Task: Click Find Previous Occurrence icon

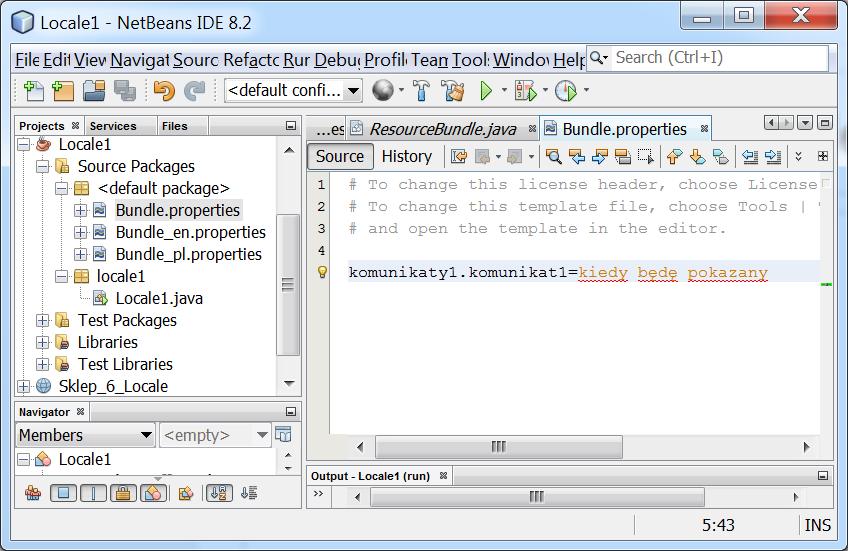Action: coord(577,157)
